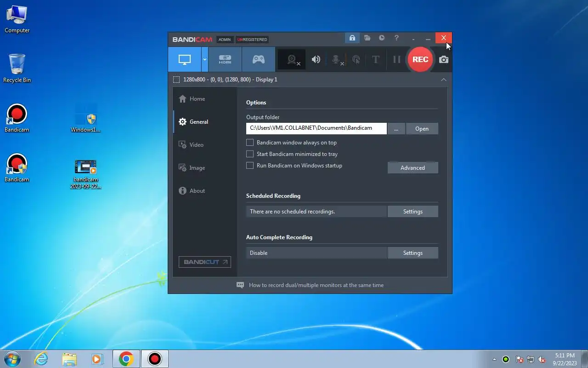Screen dimensions: 588x368
Task: Open the Advanced options button
Action: pos(413,168)
